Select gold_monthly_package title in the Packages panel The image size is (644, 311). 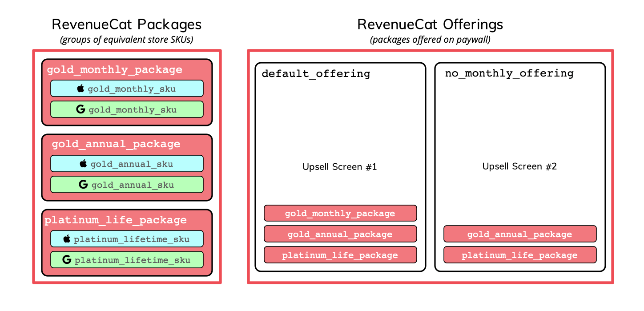click(115, 70)
